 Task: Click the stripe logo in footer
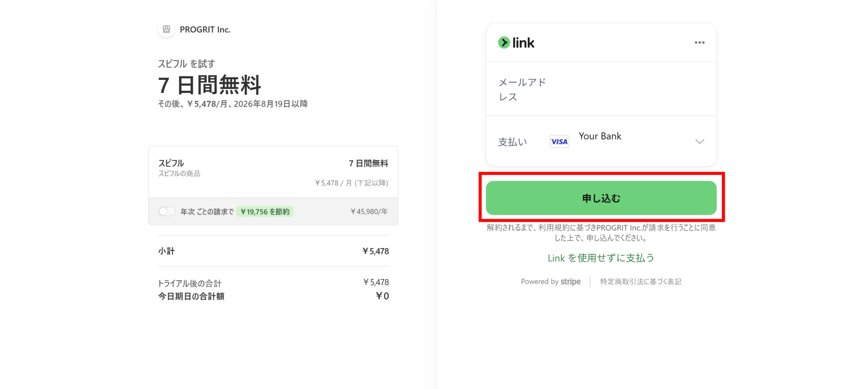tap(571, 281)
